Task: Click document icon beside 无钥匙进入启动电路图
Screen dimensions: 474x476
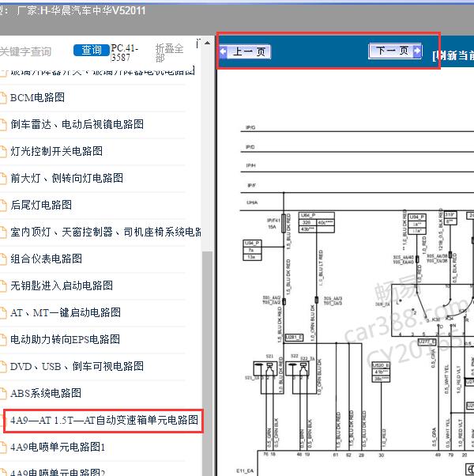Action: tap(3, 286)
